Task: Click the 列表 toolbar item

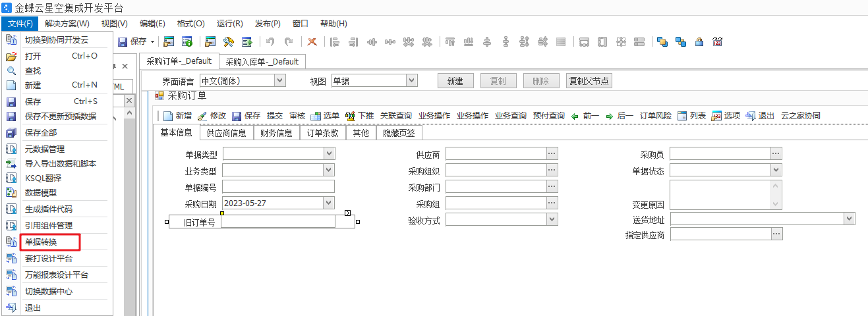Action: pyautogui.click(x=691, y=116)
